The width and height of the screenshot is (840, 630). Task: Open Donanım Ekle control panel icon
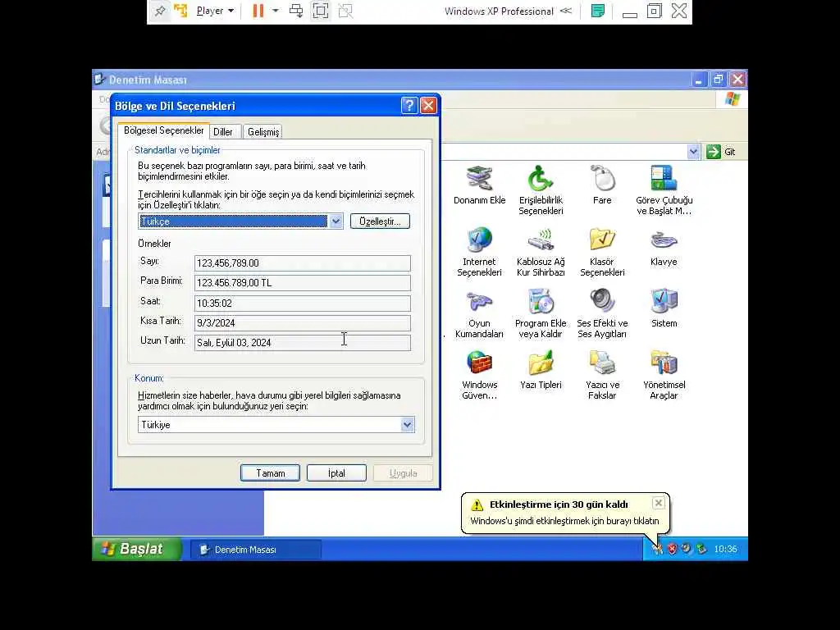coord(479,185)
